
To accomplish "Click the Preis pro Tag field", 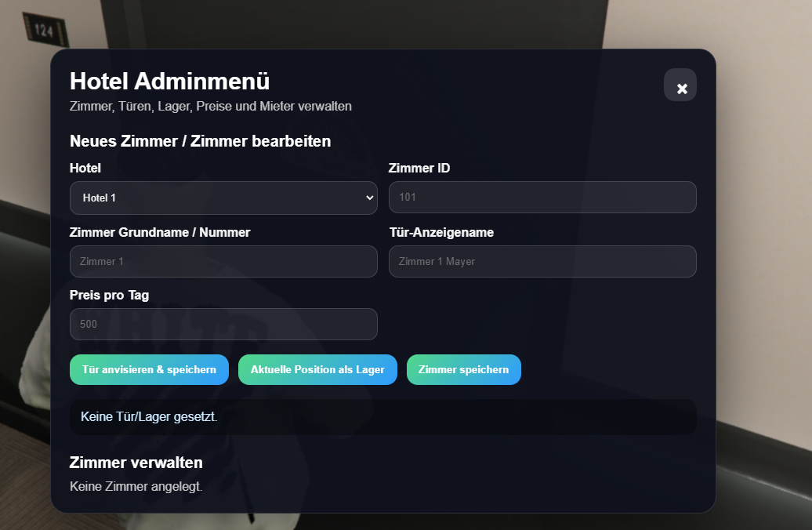I will (x=223, y=325).
